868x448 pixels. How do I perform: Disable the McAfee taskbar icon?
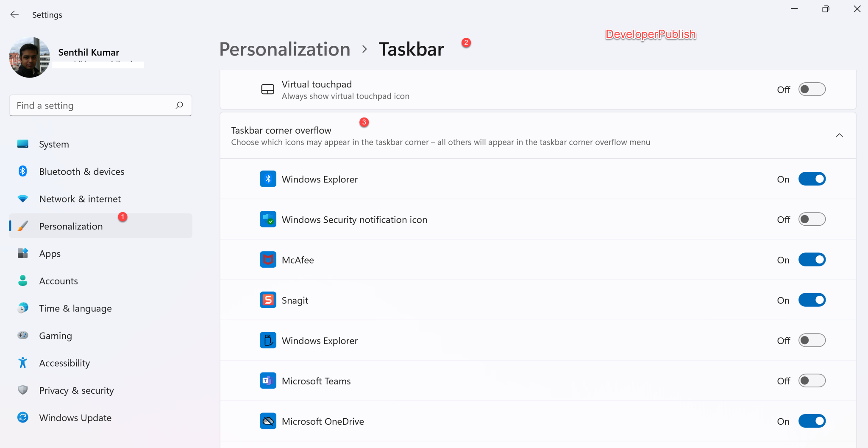812,259
